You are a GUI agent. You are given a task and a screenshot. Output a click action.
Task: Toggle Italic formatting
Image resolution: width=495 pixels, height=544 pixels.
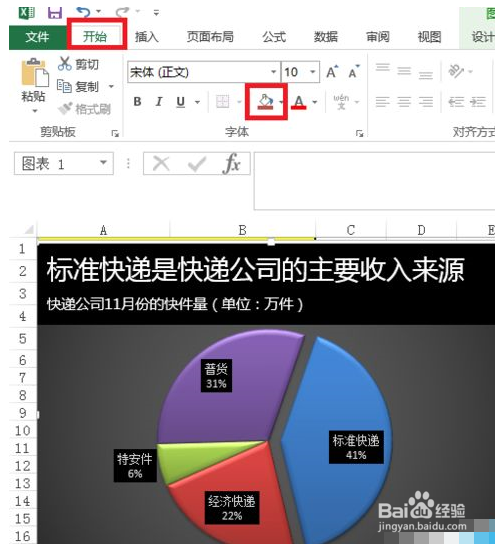(x=159, y=102)
